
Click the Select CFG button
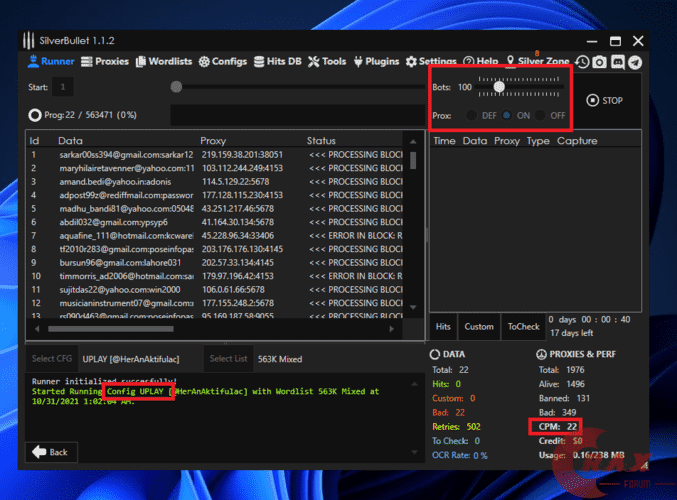52,359
